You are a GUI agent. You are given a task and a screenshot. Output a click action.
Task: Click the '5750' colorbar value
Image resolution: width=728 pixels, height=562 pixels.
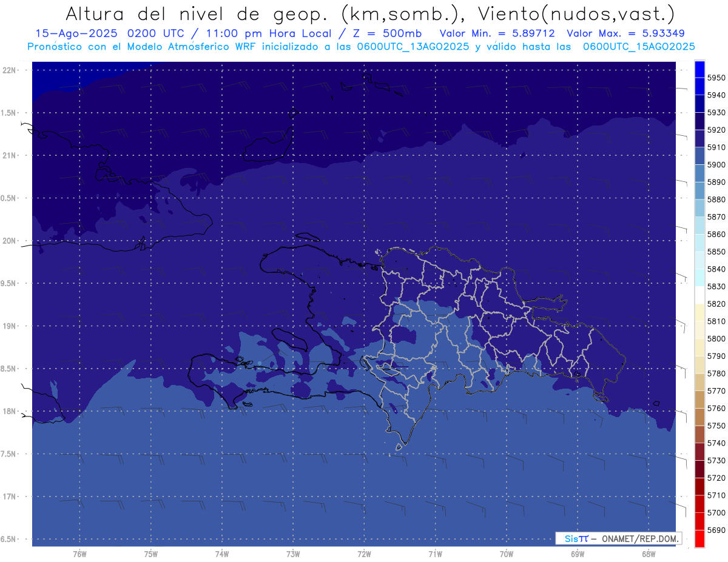(716, 426)
